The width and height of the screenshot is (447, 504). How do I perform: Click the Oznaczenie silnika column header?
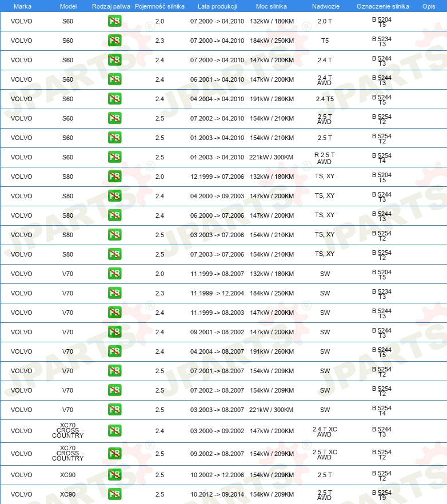(382, 6)
